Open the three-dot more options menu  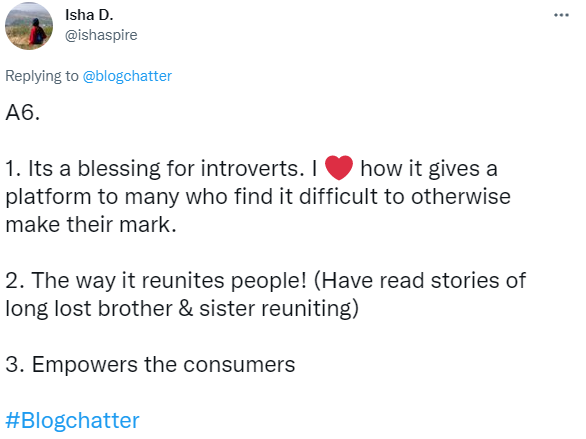click(x=561, y=15)
